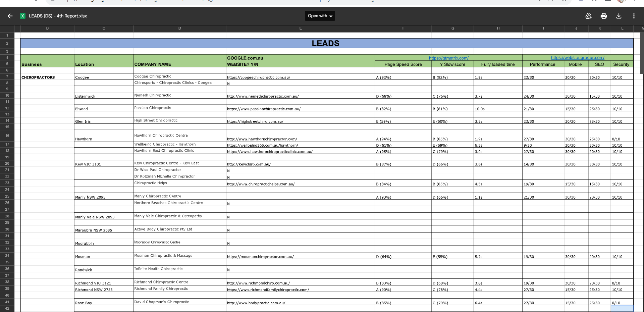Screen dimensions: 644x312
Task: Select the Manly NSW 2095 cell
Action: 104,196
